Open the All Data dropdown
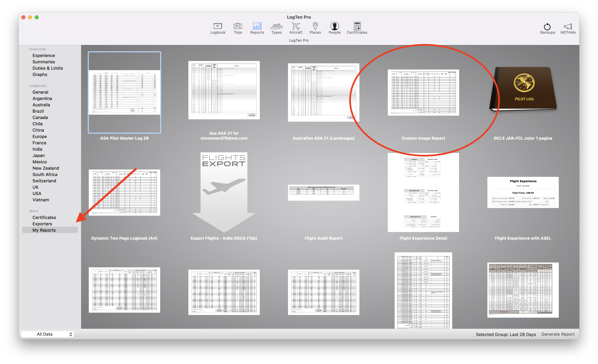Viewport: 598px width, 364px height. pos(47,334)
